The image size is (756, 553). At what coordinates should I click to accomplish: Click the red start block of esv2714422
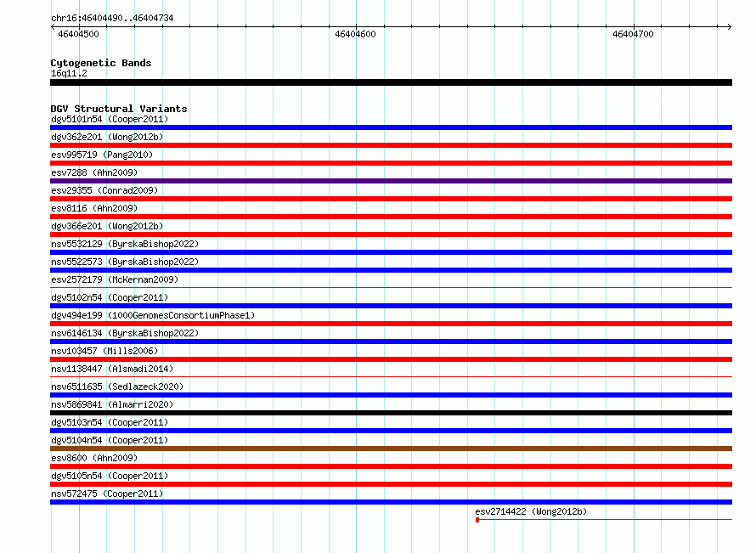477,520
